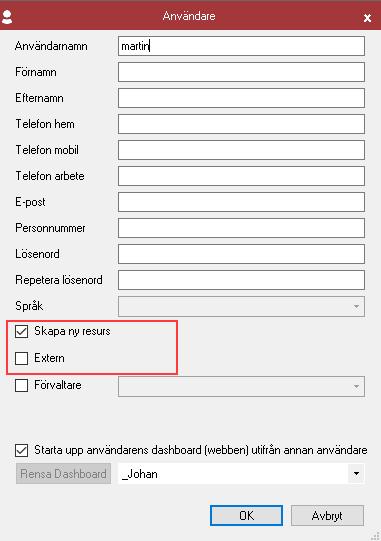Click the Rensa Dashboard button
The image size is (381, 541).
pos(64,474)
